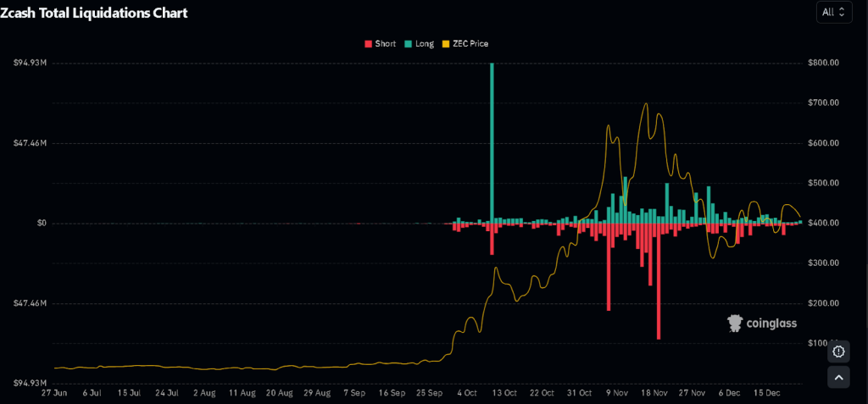Screen dimensions: 868x404
Task: Click the 6 Jul date label
Action: coord(92,394)
